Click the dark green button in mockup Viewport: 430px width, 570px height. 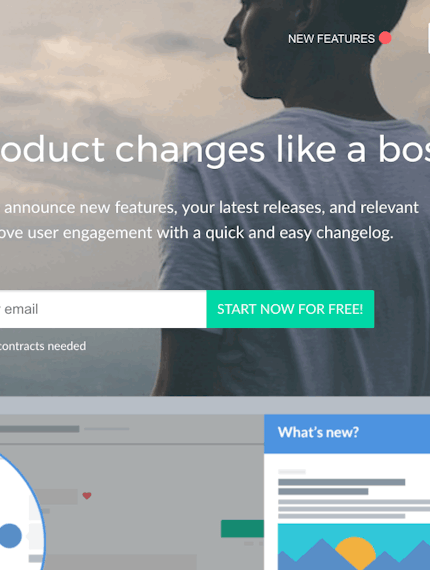coord(242,529)
